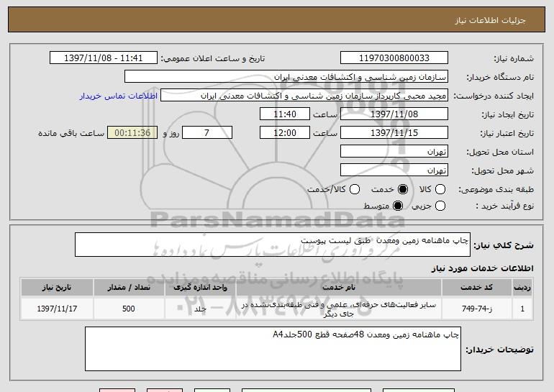554x392 pixels.
Task: Choose the متوسط purchase process option
Action: pos(398,206)
